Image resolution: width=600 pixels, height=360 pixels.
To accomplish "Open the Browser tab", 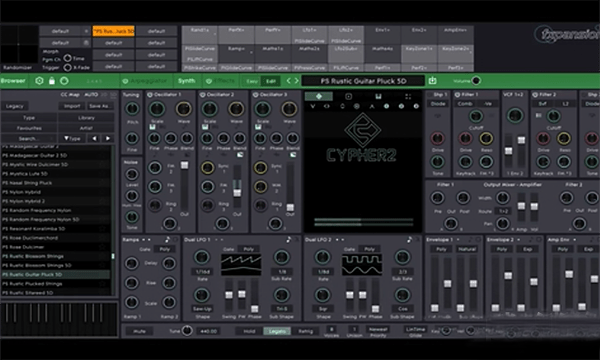I will coord(13,81).
